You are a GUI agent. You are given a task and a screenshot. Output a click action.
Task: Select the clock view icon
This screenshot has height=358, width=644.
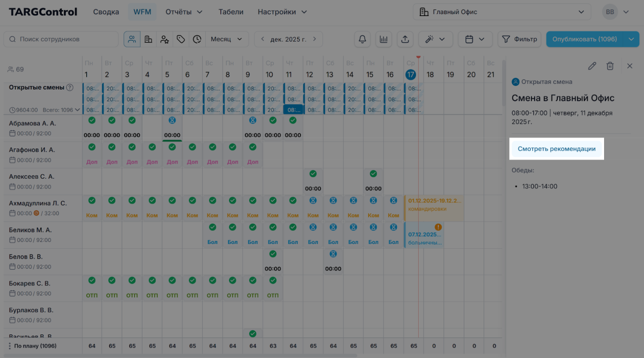pos(197,39)
